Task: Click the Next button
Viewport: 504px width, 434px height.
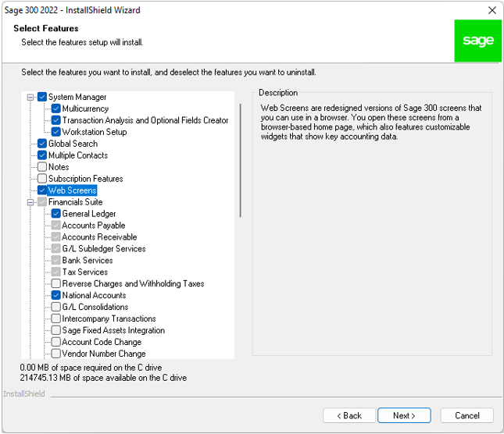Action: click(x=404, y=415)
